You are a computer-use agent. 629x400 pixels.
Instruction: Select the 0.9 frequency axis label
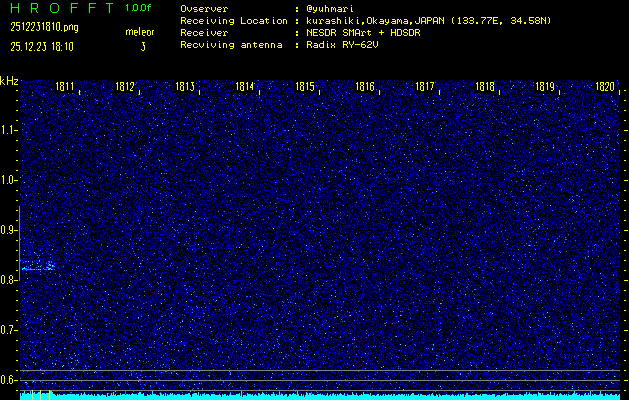pos(9,229)
